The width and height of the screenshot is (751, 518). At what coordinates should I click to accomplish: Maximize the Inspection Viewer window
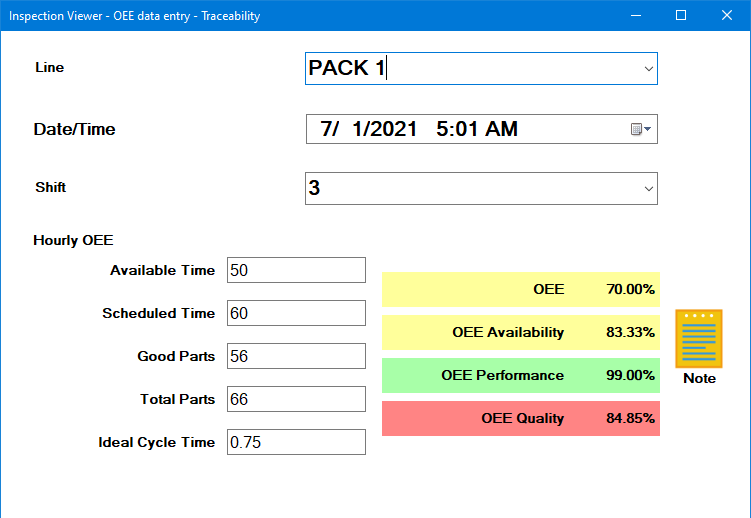pos(681,15)
